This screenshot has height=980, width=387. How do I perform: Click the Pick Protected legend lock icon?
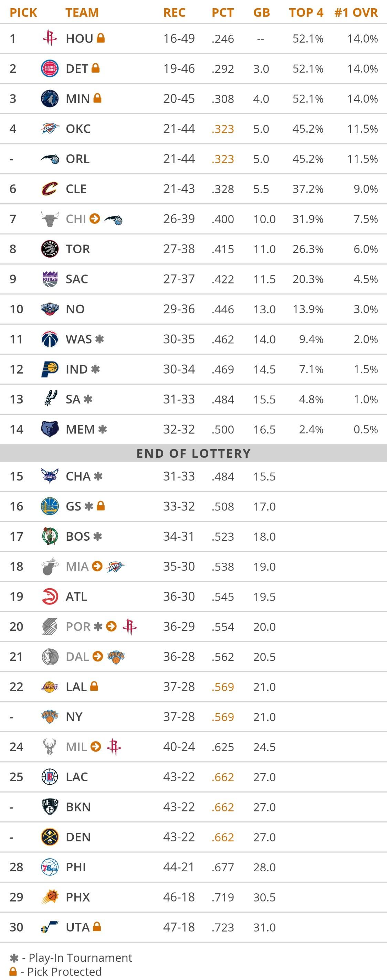(13, 971)
